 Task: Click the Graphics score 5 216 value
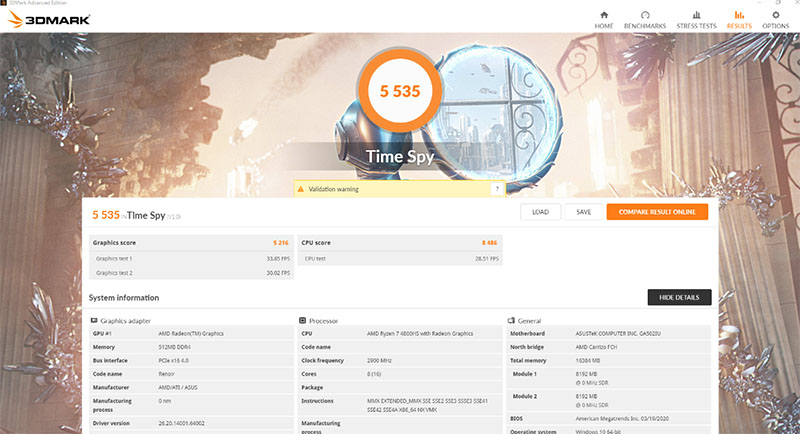pyautogui.click(x=281, y=243)
